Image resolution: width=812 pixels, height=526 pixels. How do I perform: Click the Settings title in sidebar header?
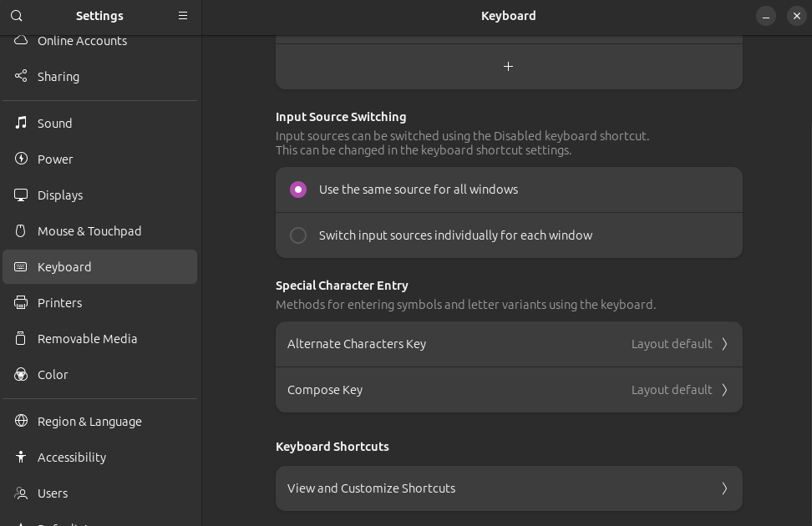point(99,16)
